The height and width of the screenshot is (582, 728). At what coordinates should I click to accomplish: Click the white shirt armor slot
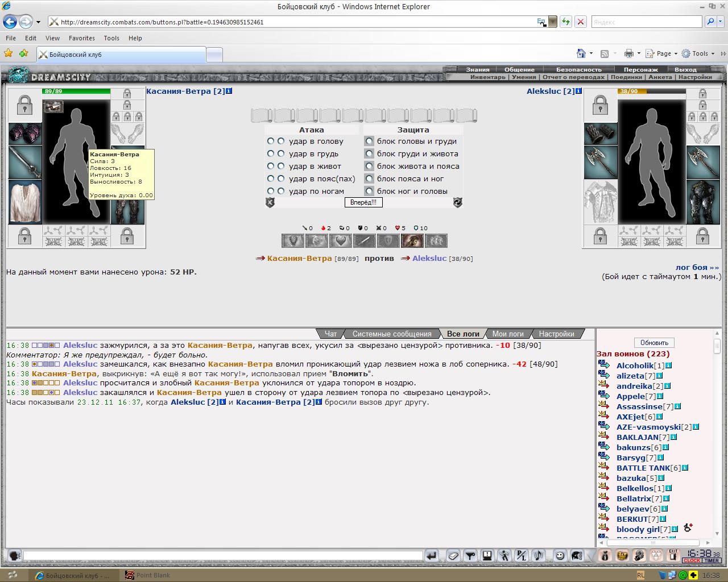coord(25,202)
